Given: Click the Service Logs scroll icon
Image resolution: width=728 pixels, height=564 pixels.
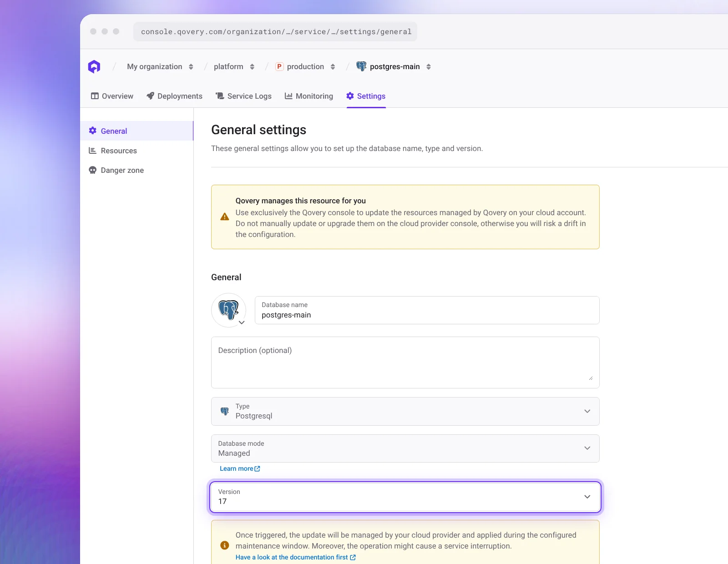Looking at the screenshot, I should 220,96.
